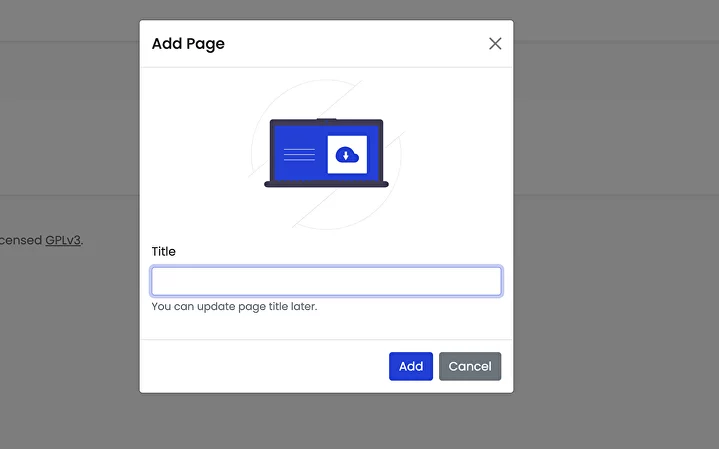The image size is (719, 449).
Task: Click the cloud download icon in illustration
Action: 346,154
